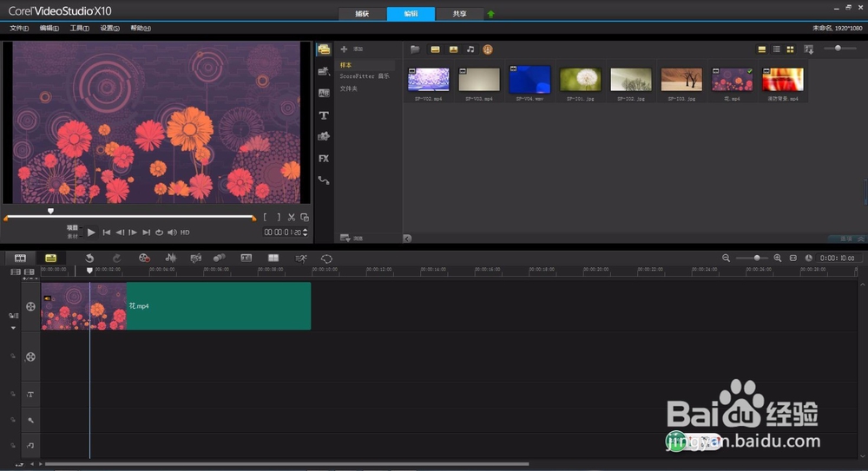The height and width of the screenshot is (471, 868).
Task: Enlarge the preview window icon
Action: click(305, 218)
